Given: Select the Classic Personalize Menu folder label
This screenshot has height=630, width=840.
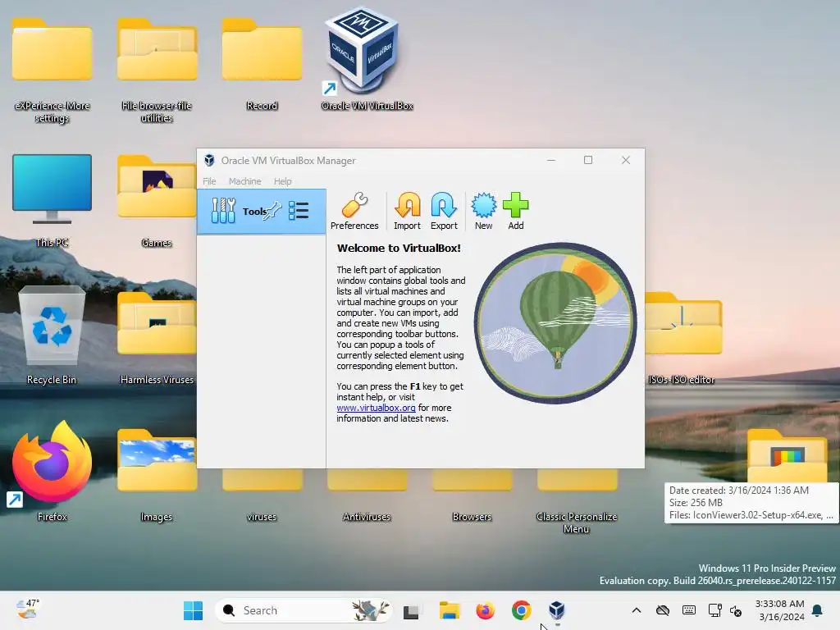Looking at the screenshot, I should [577, 523].
